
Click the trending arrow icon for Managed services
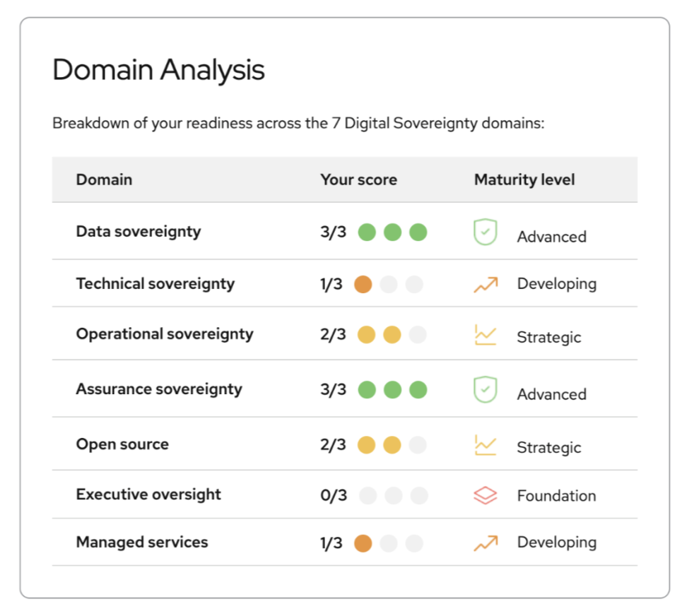click(x=486, y=543)
